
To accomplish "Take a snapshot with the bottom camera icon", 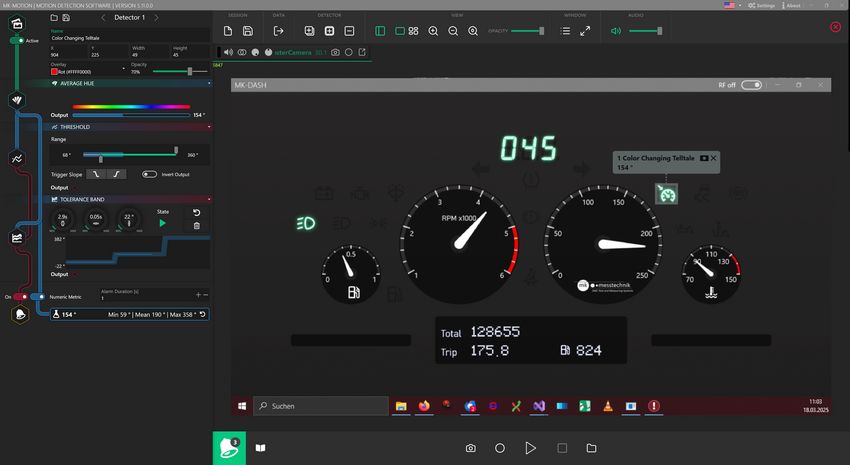I will pos(470,448).
